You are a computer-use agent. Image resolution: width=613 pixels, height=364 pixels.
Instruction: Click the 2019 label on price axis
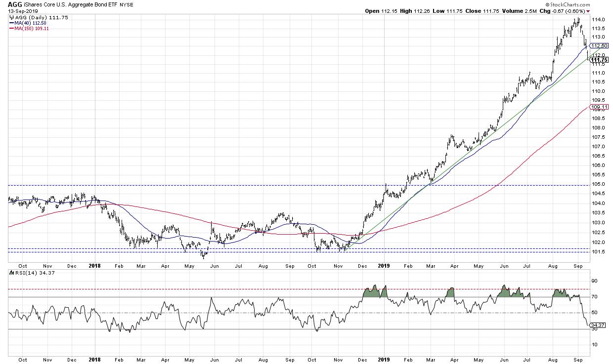[x=384, y=265]
